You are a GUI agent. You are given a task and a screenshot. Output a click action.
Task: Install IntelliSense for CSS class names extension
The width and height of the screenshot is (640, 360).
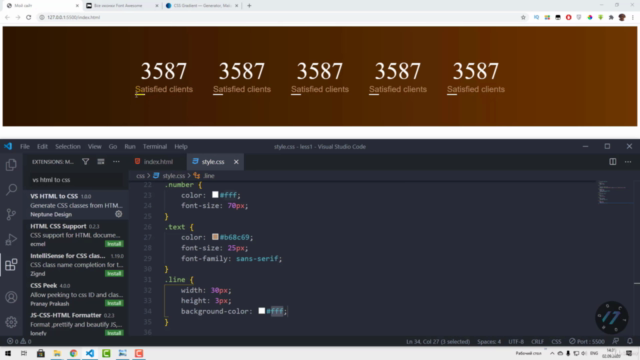(x=114, y=273)
